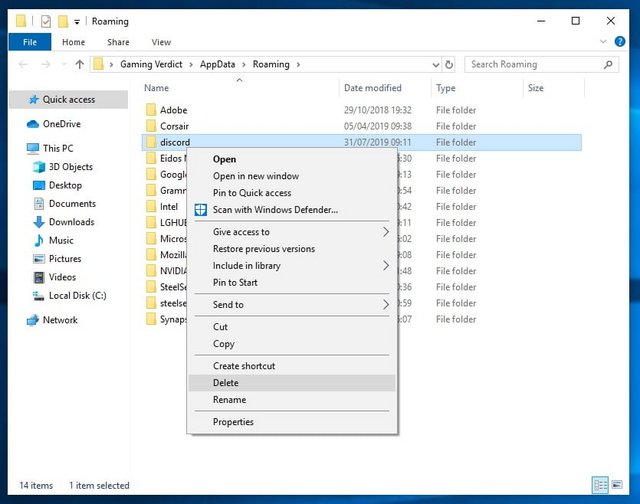This screenshot has width=640, height=504.
Task: Open the address bar history dropdown
Action: point(436,64)
